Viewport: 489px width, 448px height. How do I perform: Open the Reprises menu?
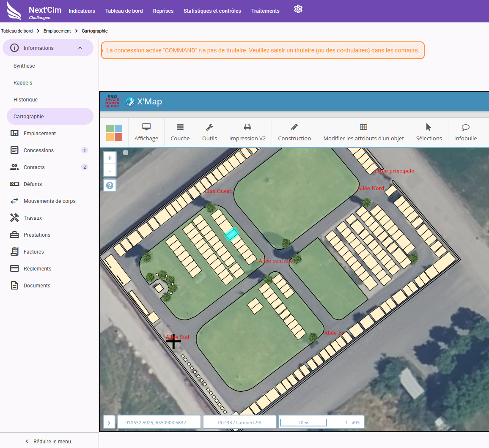tap(163, 11)
